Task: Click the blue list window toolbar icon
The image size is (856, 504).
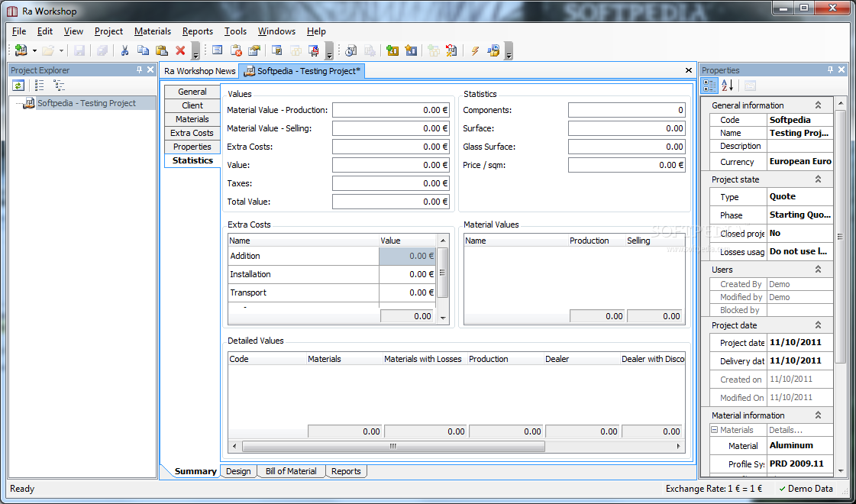Action: (x=218, y=51)
